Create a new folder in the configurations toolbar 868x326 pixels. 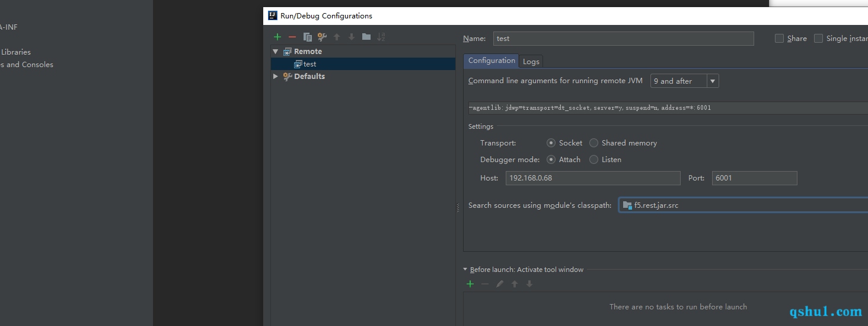pyautogui.click(x=366, y=37)
